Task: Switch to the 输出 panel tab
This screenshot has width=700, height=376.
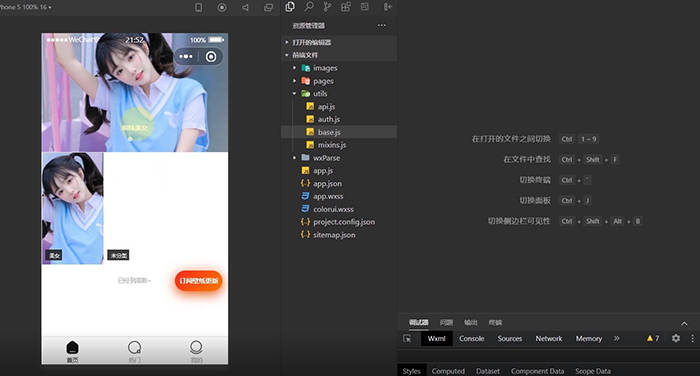Action: click(471, 322)
